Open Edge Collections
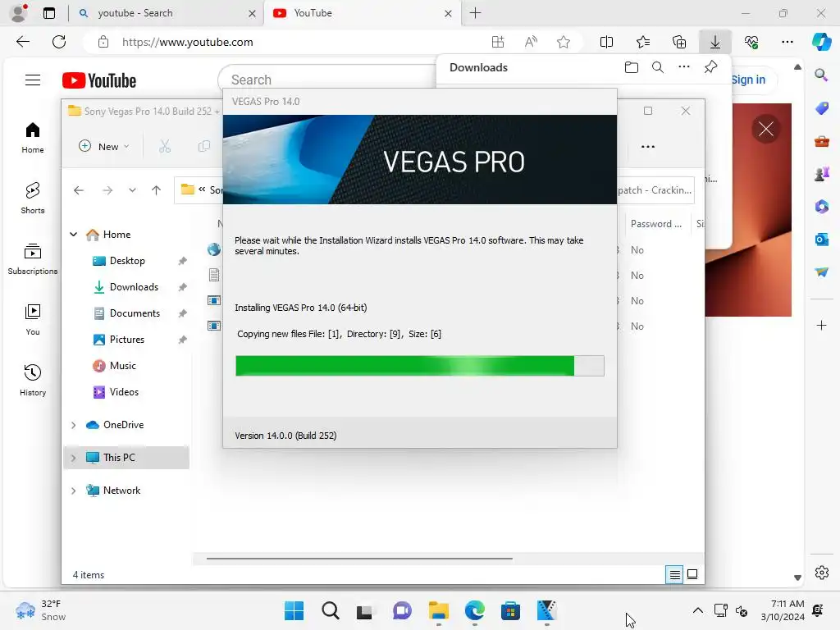 point(679,42)
